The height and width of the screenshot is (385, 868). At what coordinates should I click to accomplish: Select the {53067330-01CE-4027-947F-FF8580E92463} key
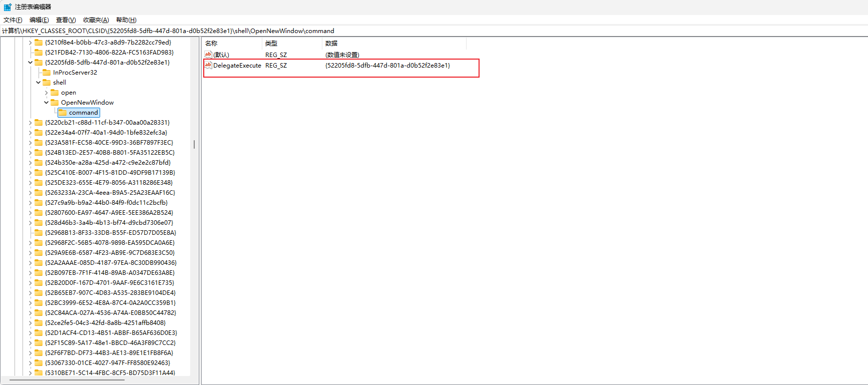108,363
